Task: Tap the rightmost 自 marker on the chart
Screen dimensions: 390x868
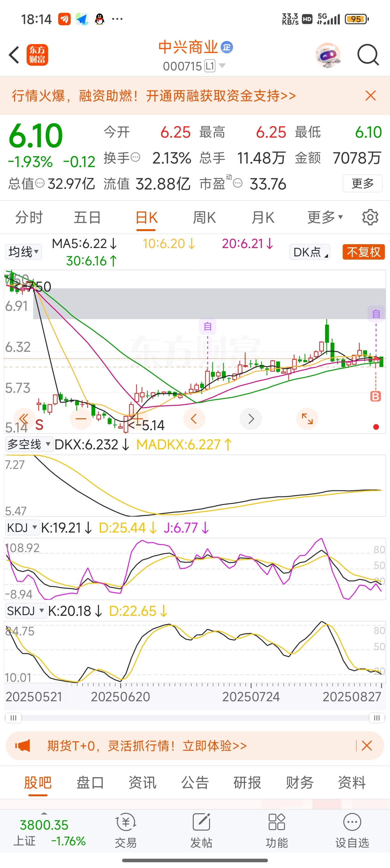Action: pos(376,314)
